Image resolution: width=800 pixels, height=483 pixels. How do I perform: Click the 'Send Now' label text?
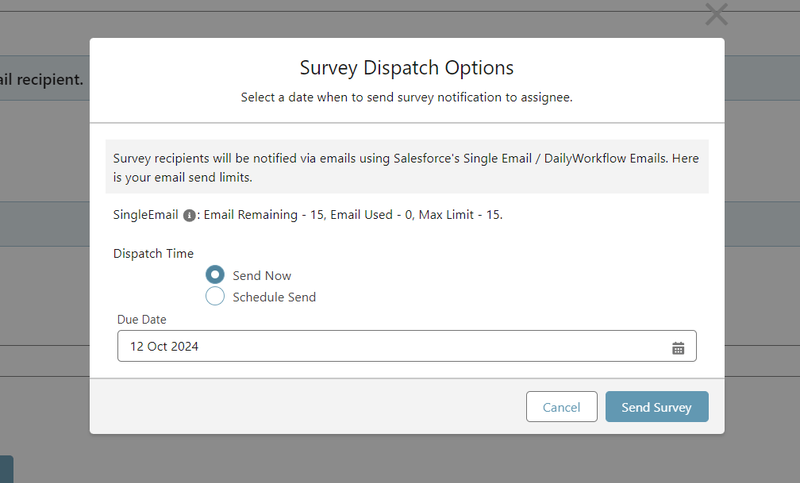262,275
